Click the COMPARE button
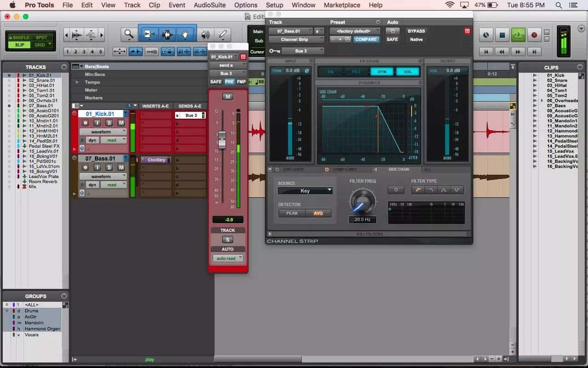 (x=366, y=40)
